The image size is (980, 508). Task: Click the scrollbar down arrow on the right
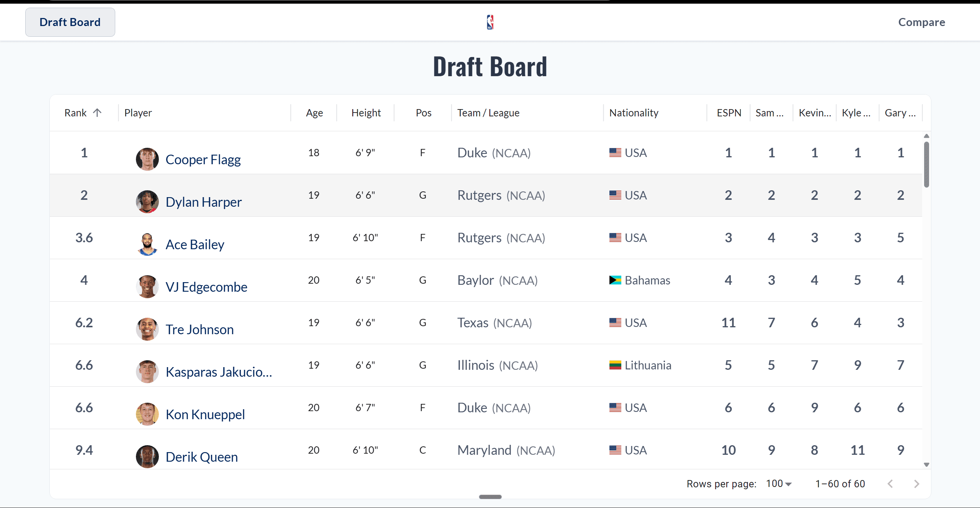pos(926,464)
